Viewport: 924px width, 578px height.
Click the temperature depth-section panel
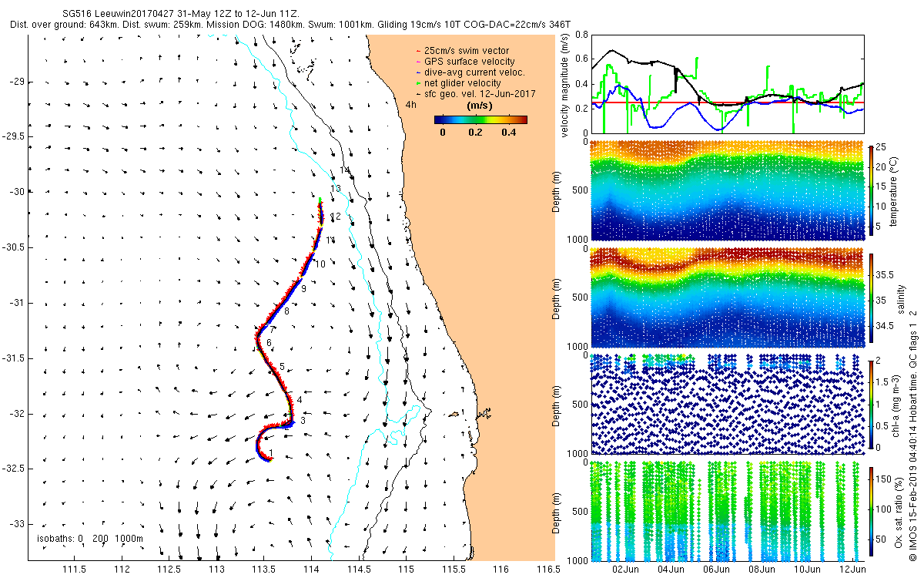tap(728, 190)
